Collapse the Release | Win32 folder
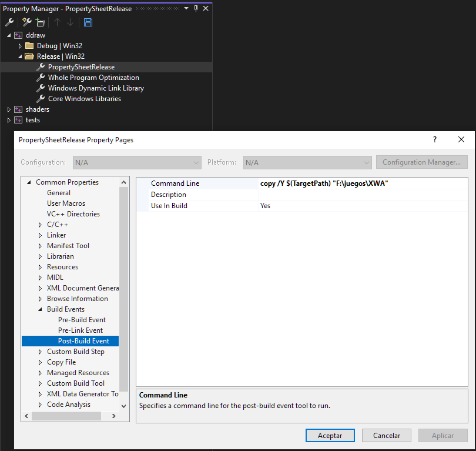Image resolution: width=476 pixels, height=451 pixels. click(x=20, y=56)
